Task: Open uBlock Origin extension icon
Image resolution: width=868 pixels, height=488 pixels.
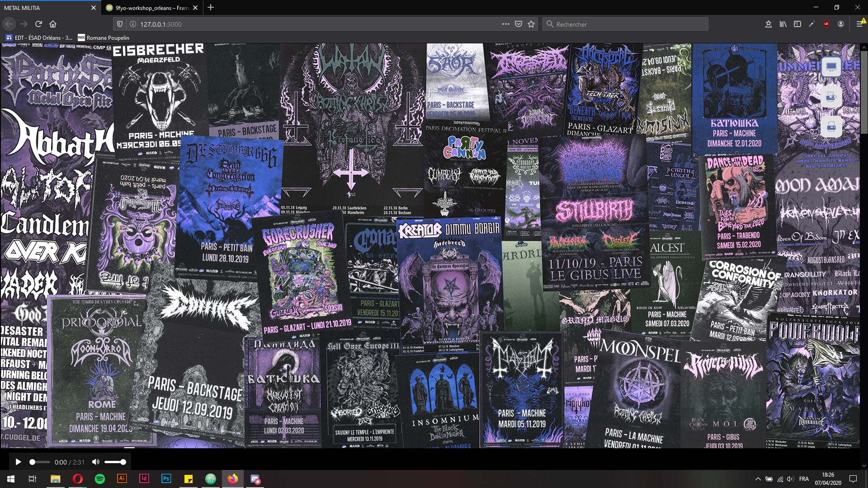Action: (826, 24)
